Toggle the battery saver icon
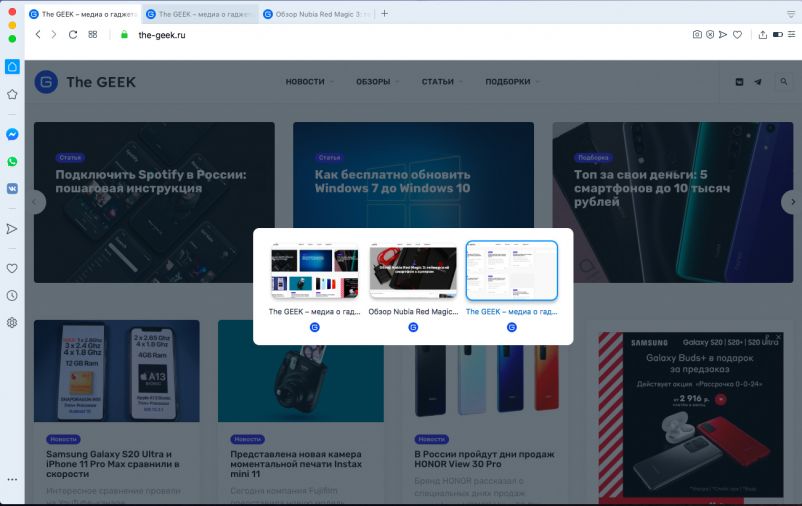 (x=777, y=34)
